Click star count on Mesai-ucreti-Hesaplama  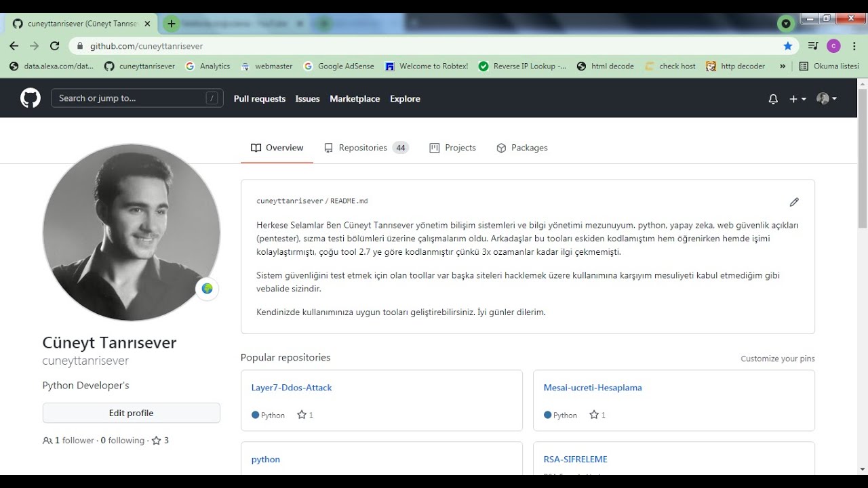point(597,415)
